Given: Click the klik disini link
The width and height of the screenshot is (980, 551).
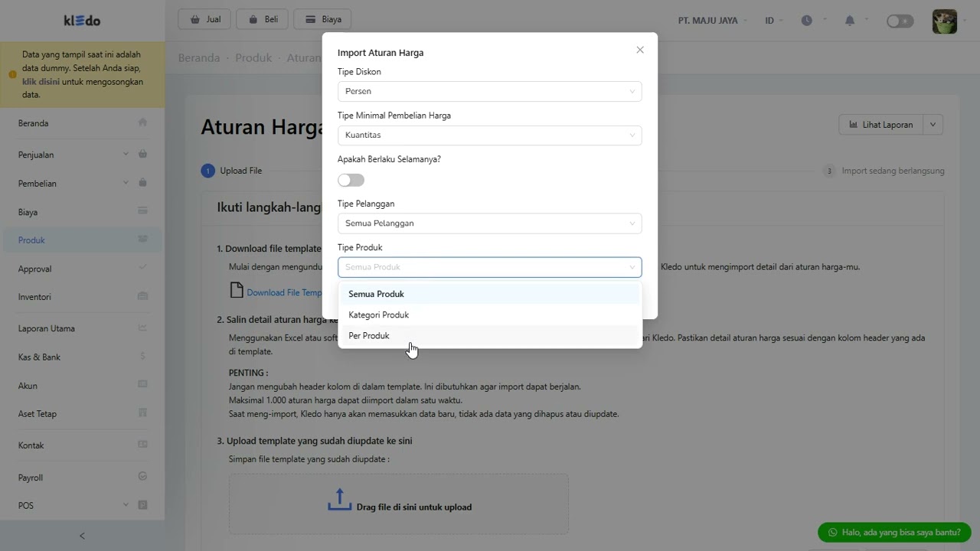Looking at the screenshot, I should click(x=41, y=81).
